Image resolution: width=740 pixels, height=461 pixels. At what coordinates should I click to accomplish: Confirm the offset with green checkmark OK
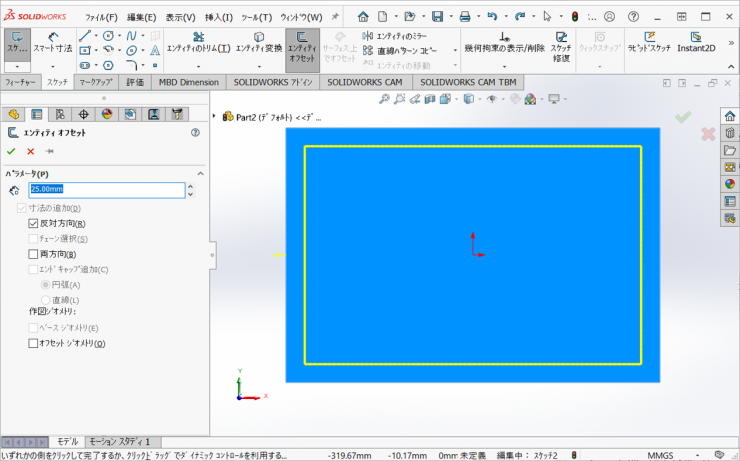coord(12,151)
